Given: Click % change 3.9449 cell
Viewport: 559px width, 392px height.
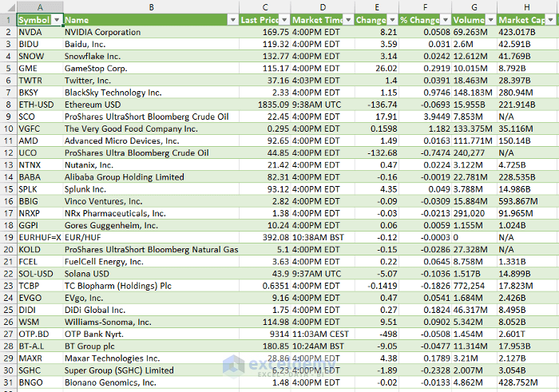Looking at the screenshot, I should [x=425, y=117].
